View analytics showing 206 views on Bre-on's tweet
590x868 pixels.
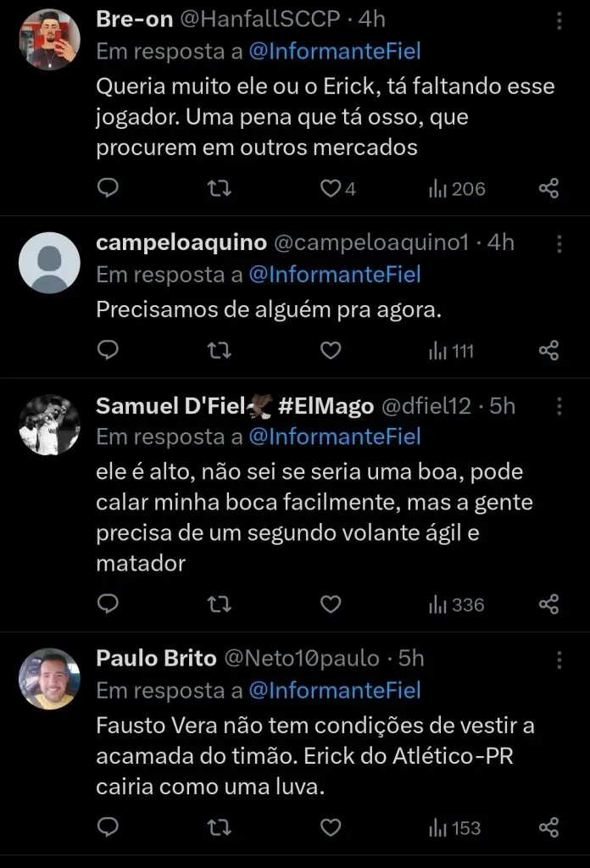coord(455,188)
